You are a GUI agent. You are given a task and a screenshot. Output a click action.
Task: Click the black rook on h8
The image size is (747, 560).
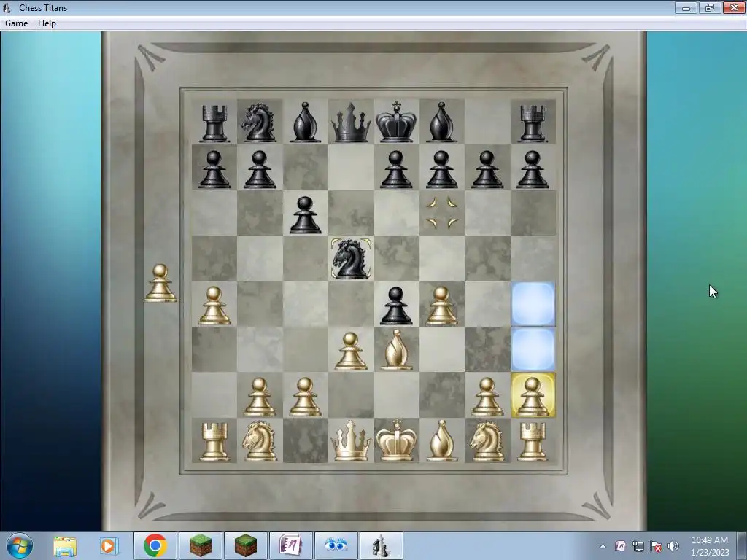[x=532, y=124]
